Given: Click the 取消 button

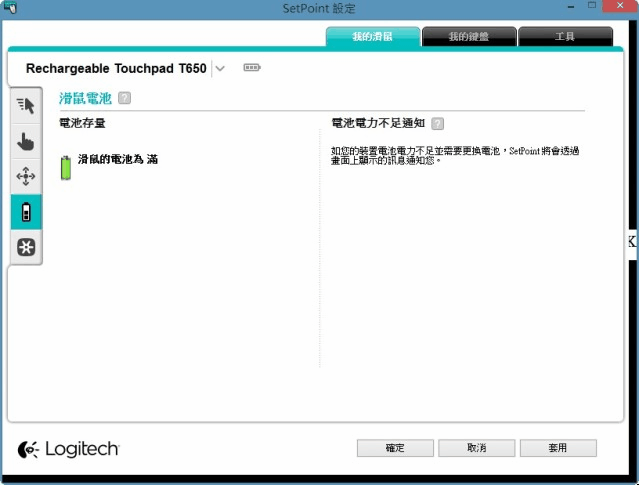Looking at the screenshot, I should [x=476, y=448].
